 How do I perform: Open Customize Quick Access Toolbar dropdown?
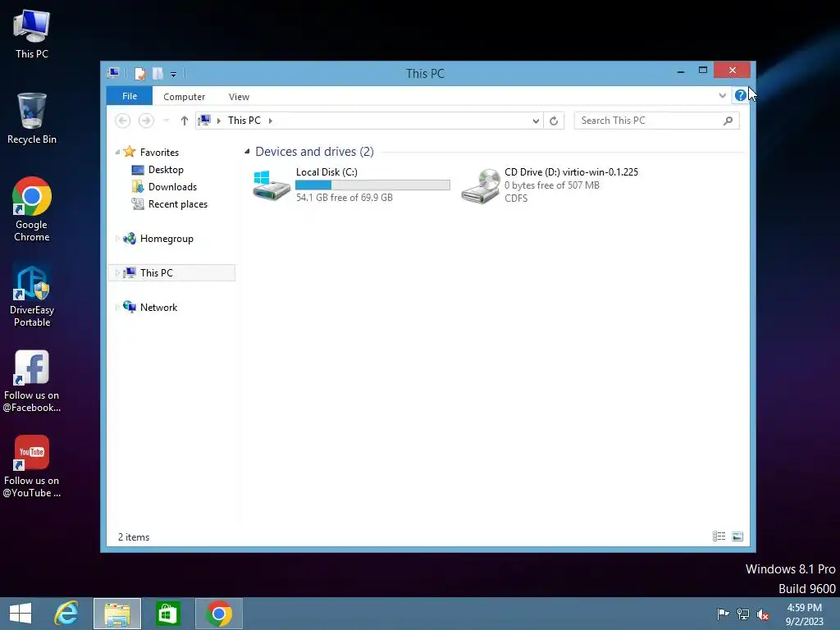click(x=174, y=75)
